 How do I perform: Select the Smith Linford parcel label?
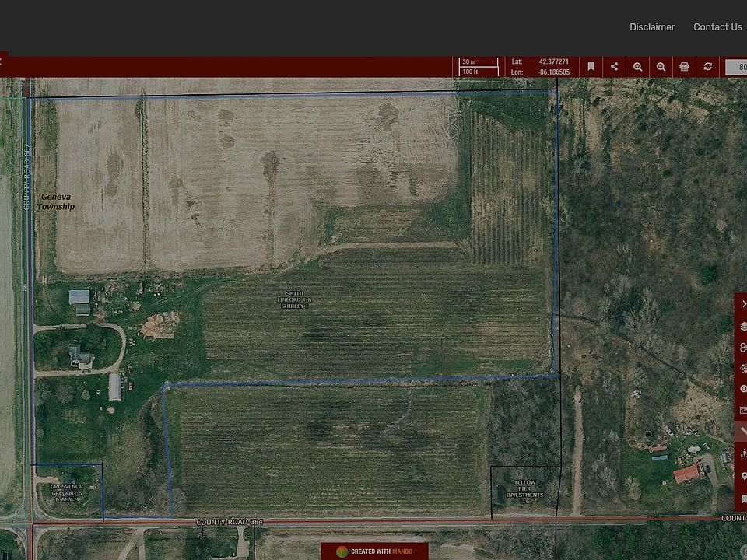[x=293, y=299]
